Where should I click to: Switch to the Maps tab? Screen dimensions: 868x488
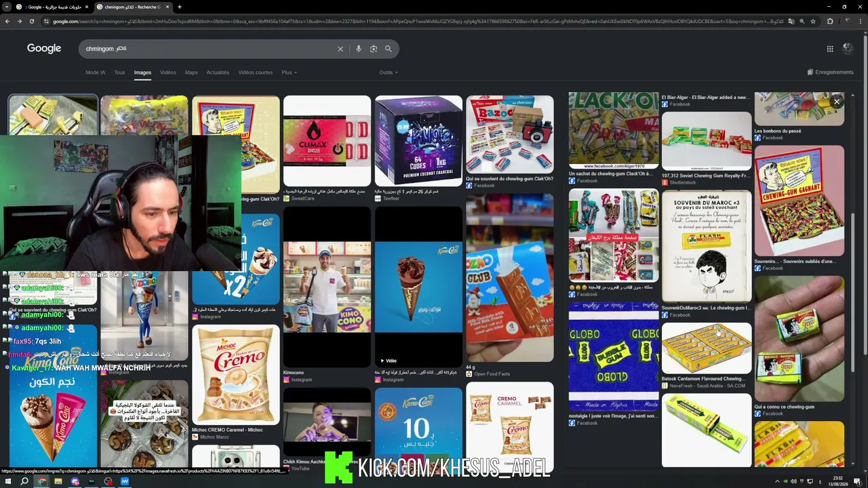pos(191,73)
